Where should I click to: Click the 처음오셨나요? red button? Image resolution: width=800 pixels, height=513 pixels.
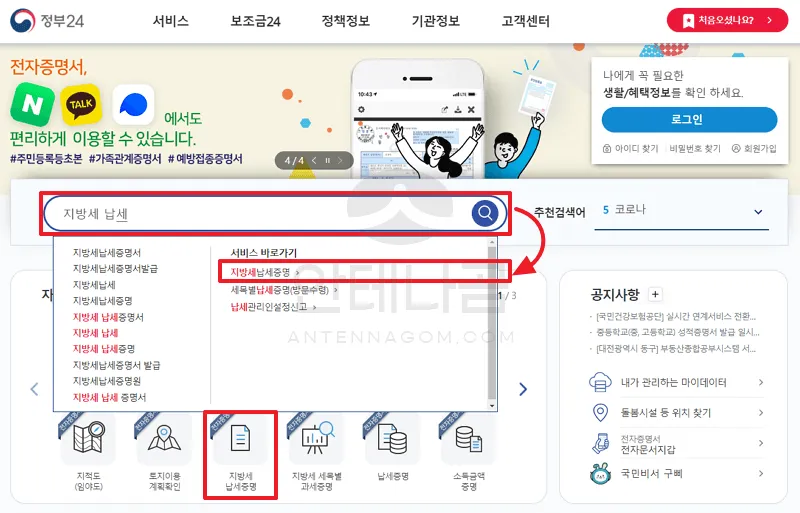[x=727, y=20]
